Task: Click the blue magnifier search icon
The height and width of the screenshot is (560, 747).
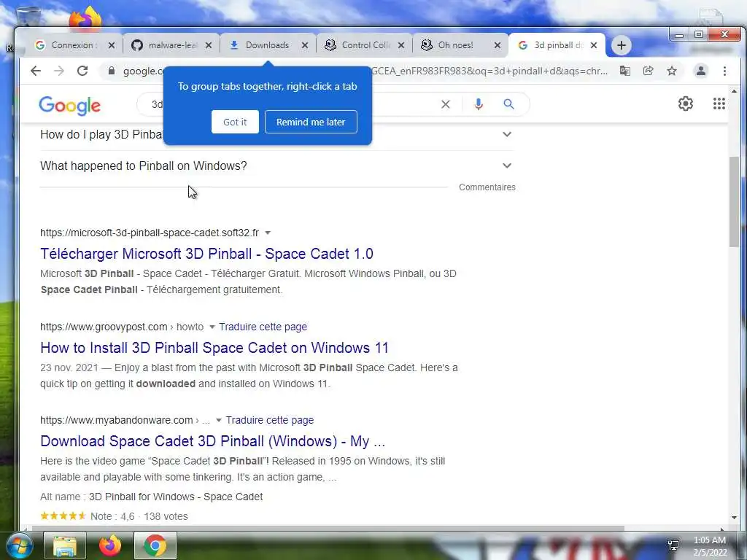Action: [x=508, y=104]
